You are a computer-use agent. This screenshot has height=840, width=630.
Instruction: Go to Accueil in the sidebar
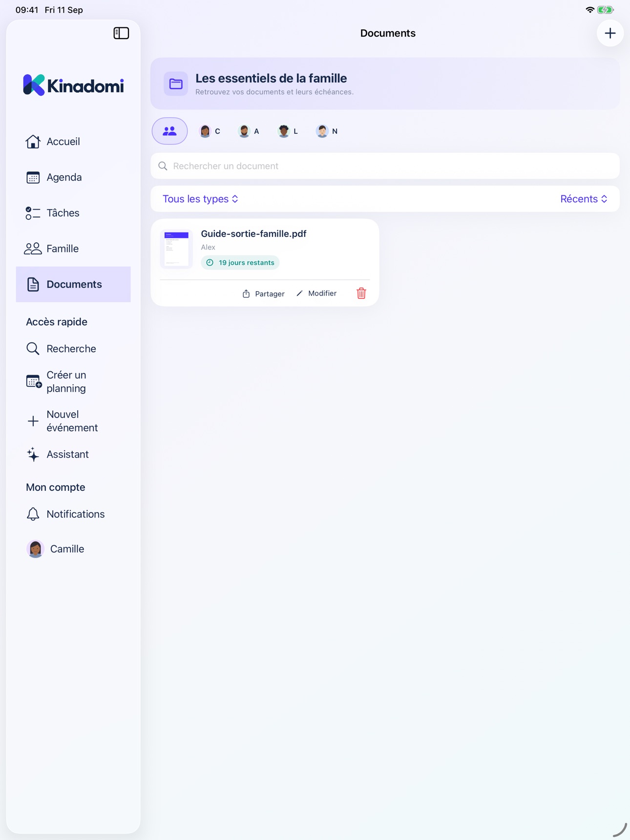(73, 142)
